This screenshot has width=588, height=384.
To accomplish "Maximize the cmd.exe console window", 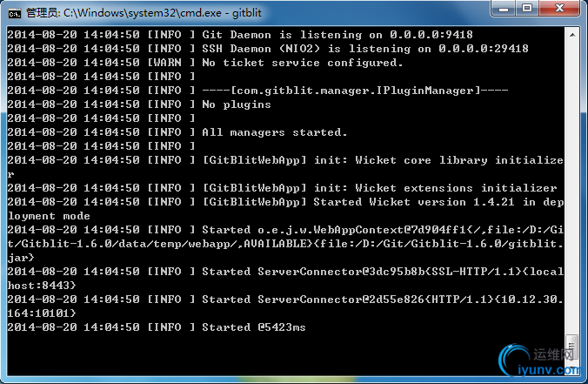I will pyautogui.click(x=527, y=10).
